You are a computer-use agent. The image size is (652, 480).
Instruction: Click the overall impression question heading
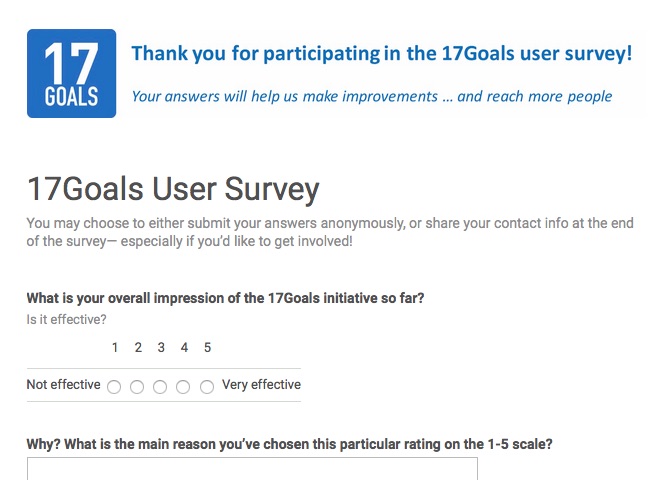pos(225,298)
